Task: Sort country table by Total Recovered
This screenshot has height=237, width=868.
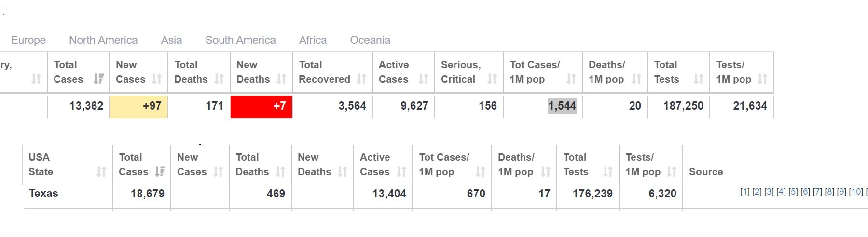Action: coord(332,72)
